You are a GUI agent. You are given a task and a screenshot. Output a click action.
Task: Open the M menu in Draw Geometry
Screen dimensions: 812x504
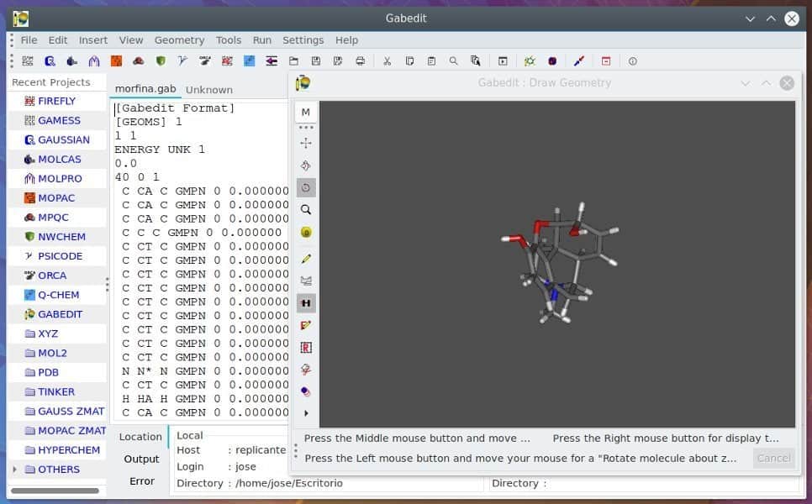305,113
